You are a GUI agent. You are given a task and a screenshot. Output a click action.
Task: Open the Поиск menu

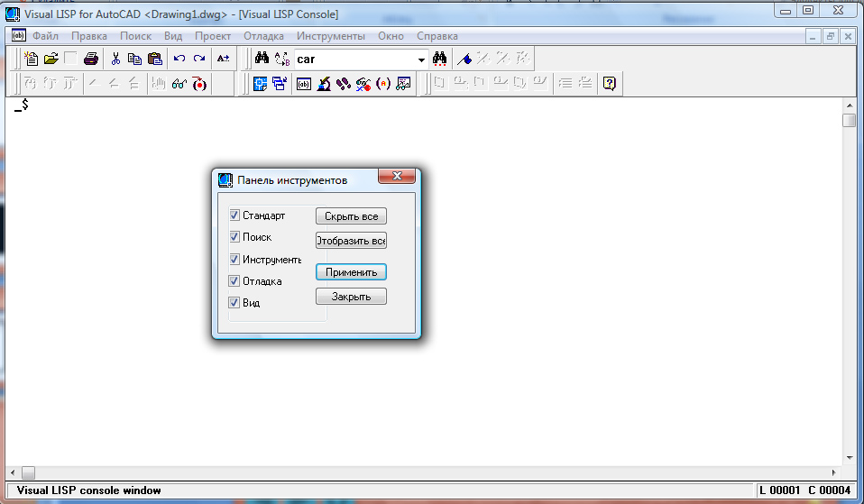click(x=135, y=36)
